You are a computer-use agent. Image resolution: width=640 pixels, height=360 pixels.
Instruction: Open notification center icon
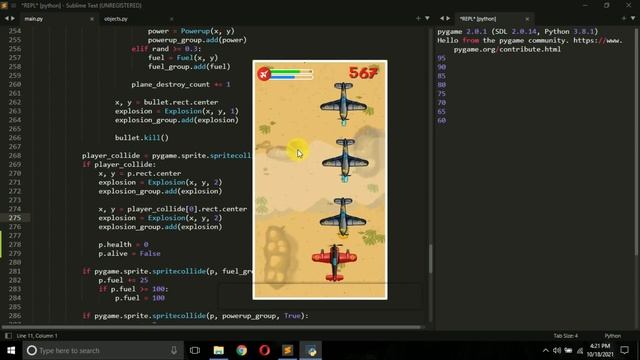[x=624, y=350]
